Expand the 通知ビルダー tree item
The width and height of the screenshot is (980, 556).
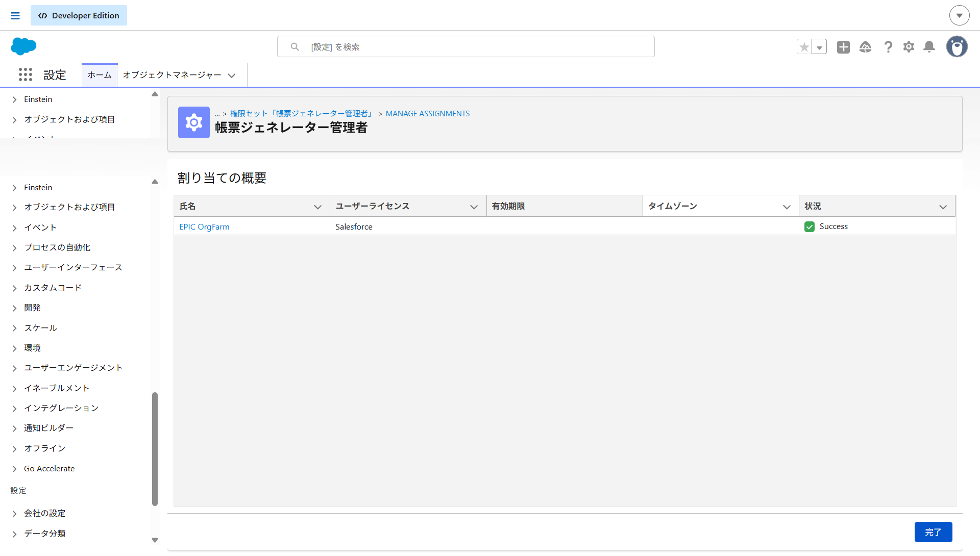(14, 428)
